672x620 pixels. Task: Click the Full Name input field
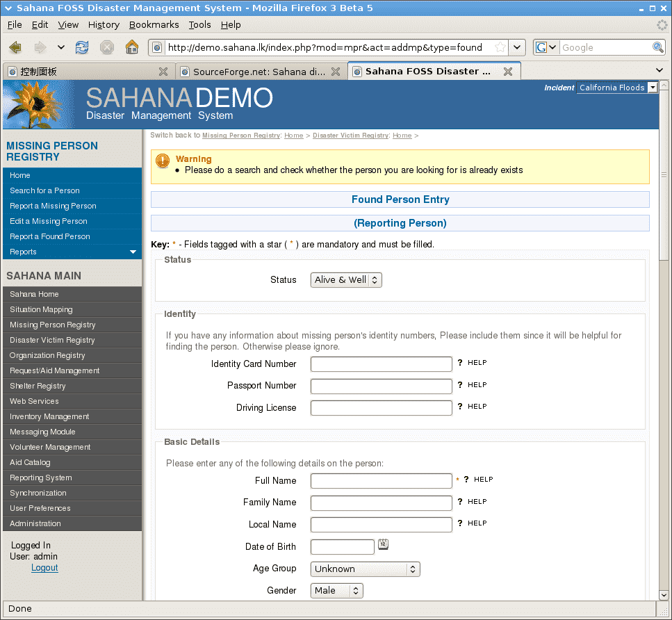point(381,481)
